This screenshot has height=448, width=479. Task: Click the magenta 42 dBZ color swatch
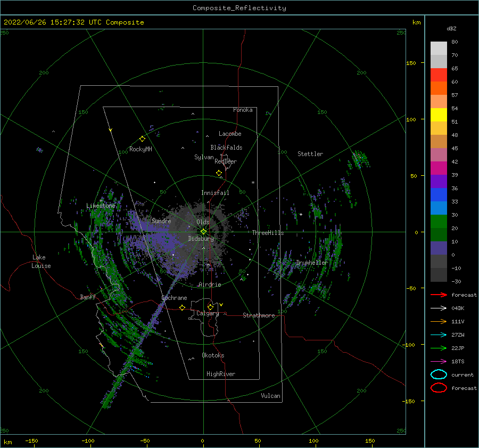439,168
